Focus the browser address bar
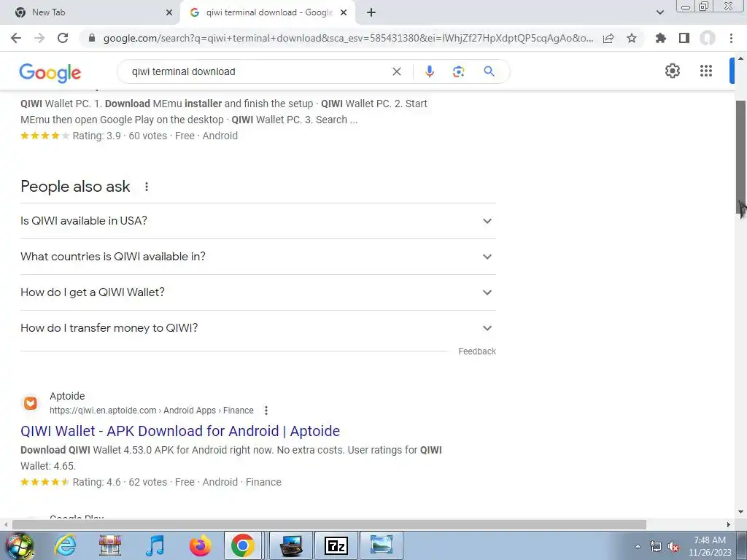747x560 pixels. click(348, 38)
